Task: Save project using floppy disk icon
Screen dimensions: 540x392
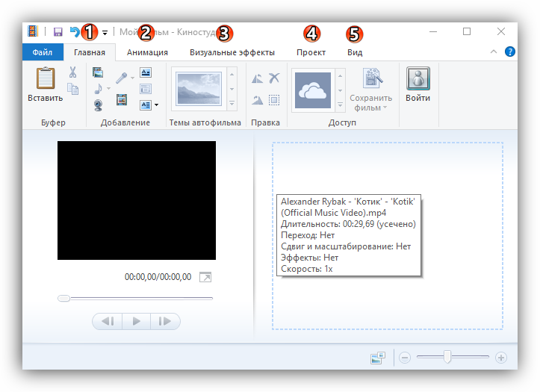Action: pyautogui.click(x=58, y=32)
